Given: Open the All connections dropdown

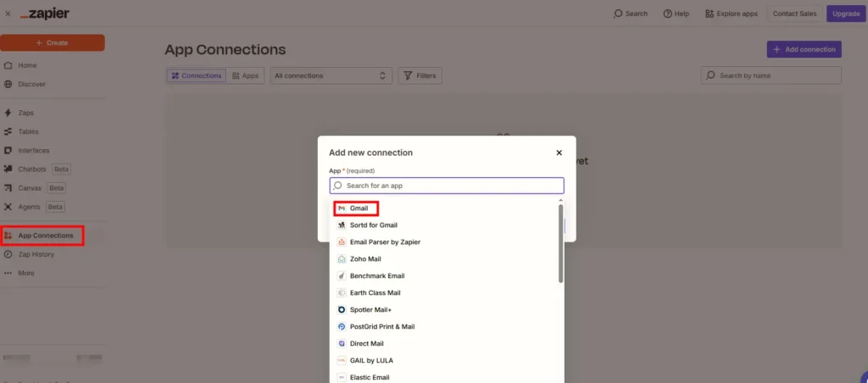Looking at the screenshot, I should point(331,75).
